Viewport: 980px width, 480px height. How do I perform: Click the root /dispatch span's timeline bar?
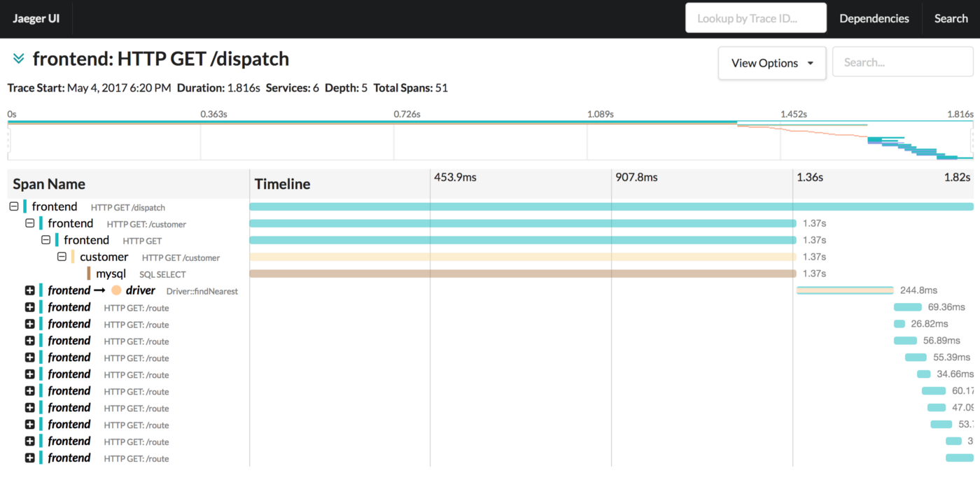(612, 206)
